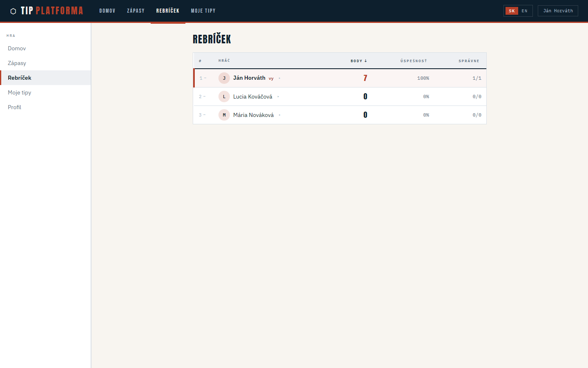The width and height of the screenshot is (588, 368).
Task: Open the Ján Horváth user button
Action: (558, 11)
